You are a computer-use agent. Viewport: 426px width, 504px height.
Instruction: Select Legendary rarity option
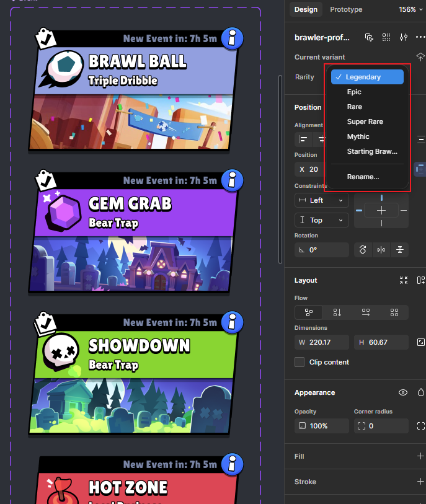(367, 77)
